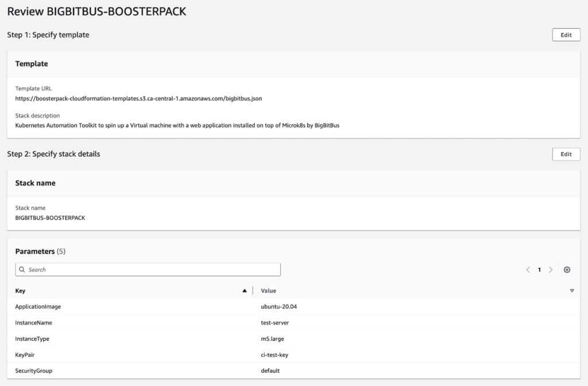
Task: Sort by Value using descending arrow
Action: point(571,291)
